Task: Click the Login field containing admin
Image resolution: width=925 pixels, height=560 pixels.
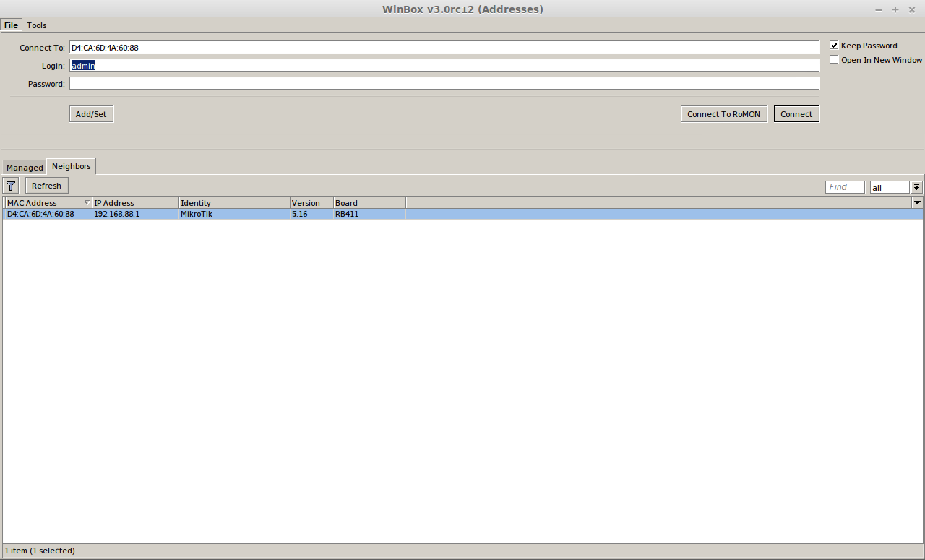Action: point(444,66)
